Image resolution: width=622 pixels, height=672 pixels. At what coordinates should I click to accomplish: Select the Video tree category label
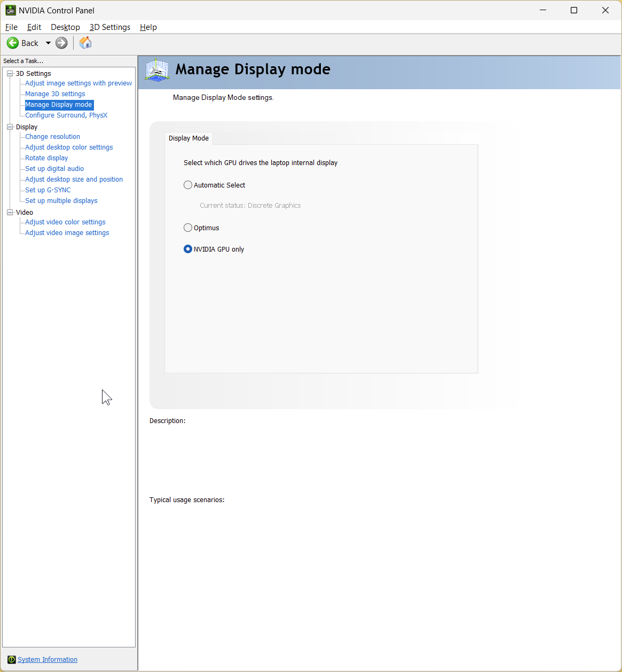25,213
